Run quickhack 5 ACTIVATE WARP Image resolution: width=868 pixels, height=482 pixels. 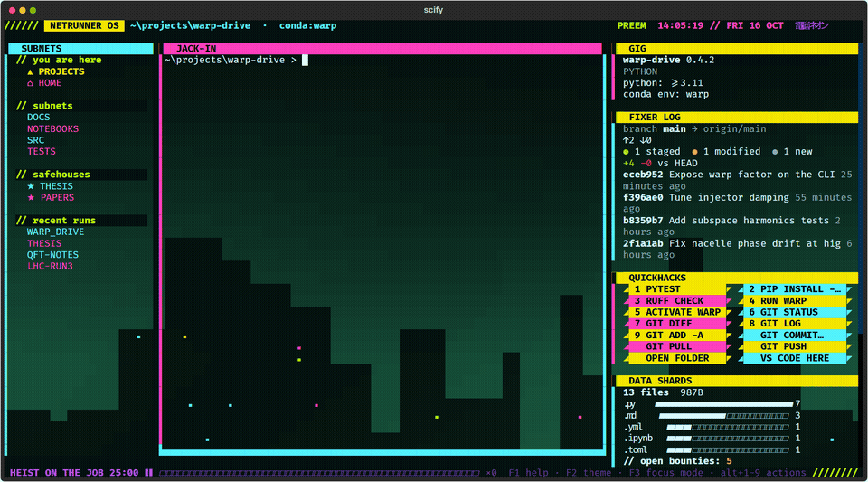point(677,312)
